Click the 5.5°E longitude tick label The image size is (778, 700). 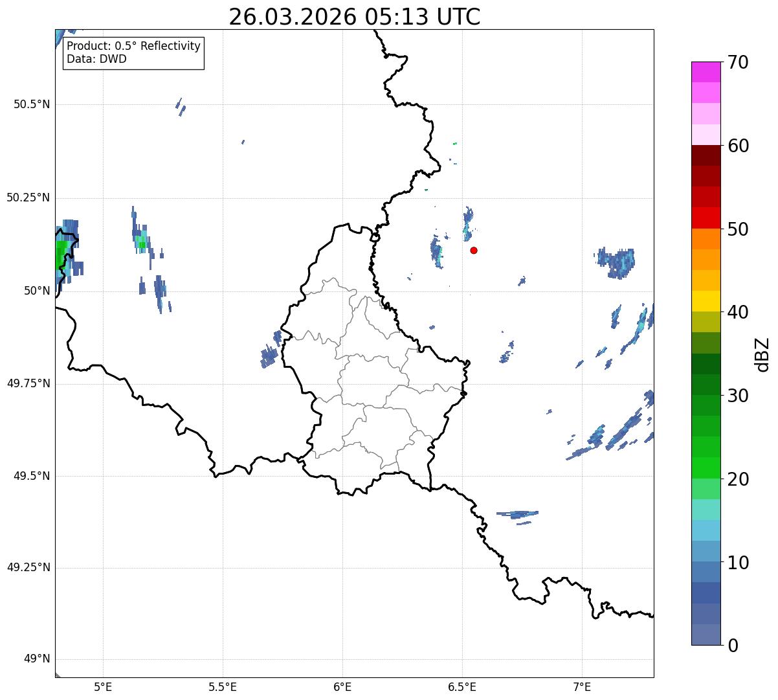point(223,687)
